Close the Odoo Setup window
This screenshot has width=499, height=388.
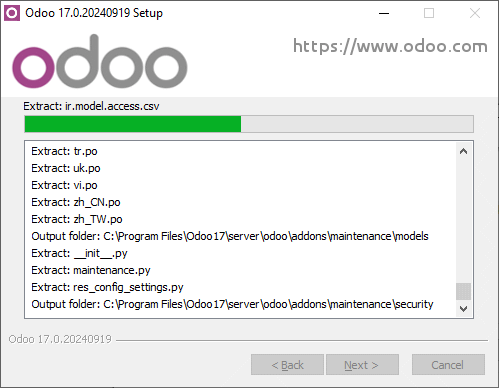[x=475, y=13]
